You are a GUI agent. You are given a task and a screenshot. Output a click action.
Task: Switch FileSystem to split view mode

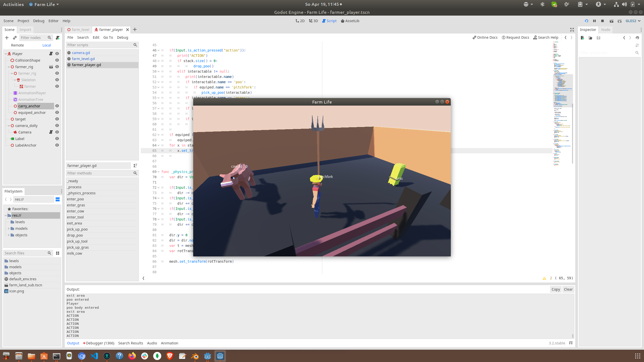58,199
